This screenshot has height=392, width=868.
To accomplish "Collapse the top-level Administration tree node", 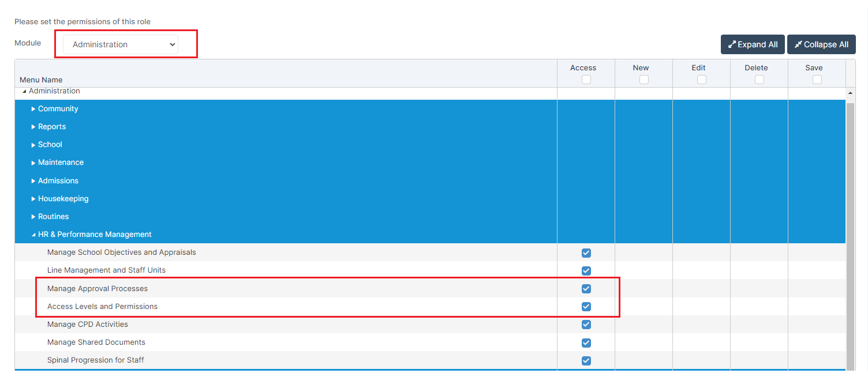I will [x=24, y=91].
